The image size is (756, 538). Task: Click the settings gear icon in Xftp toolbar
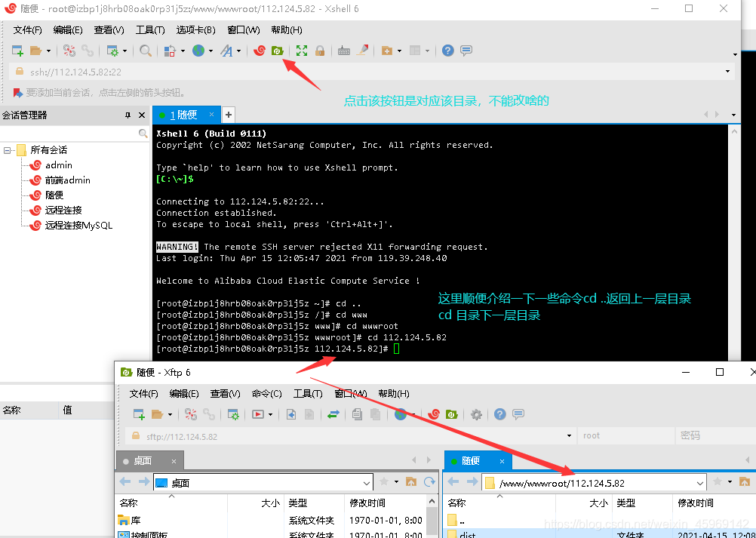[476, 414]
